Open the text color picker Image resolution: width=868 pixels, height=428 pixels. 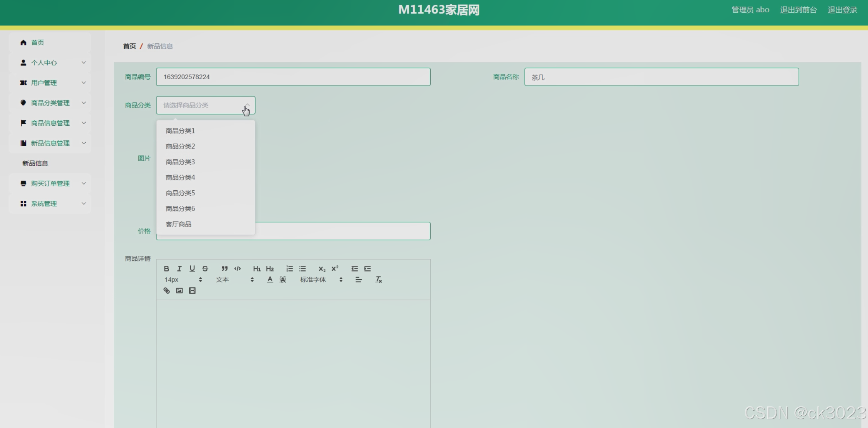click(270, 280)
